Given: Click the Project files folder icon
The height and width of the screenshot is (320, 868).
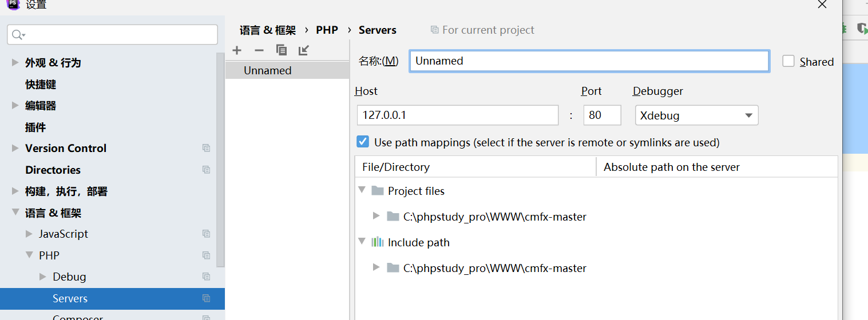Looking at the screenshot, I should (x=377, y=191).
